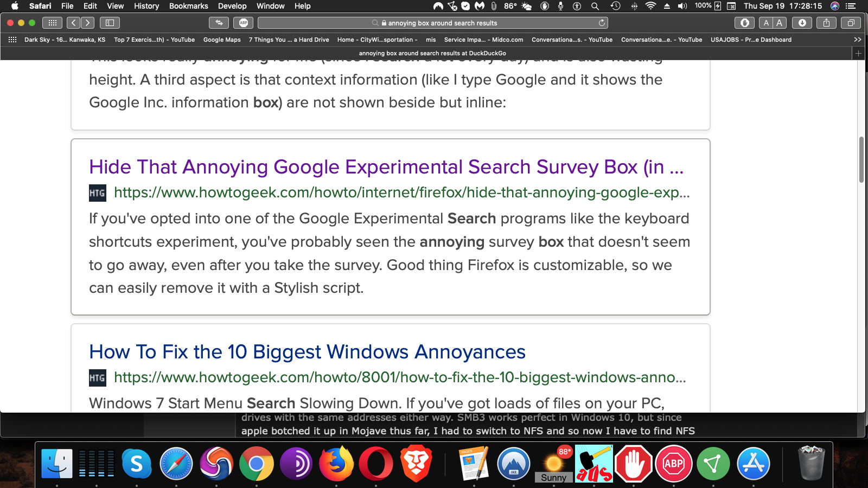Viewport: 868px width, 488px height.
Task: Open the volume control in menu bar
Action: click(x=682, y=6)
